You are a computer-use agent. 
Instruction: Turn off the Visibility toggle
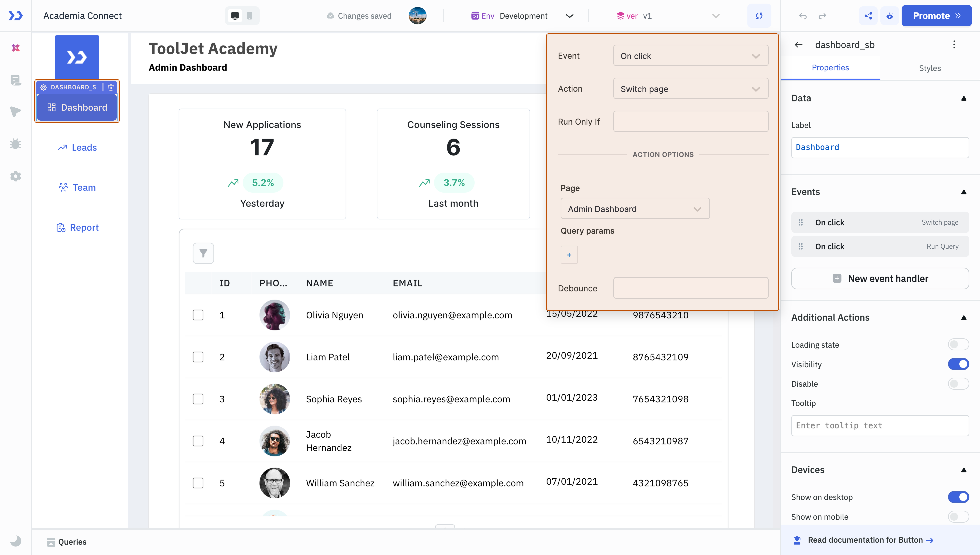coord(958,364)
